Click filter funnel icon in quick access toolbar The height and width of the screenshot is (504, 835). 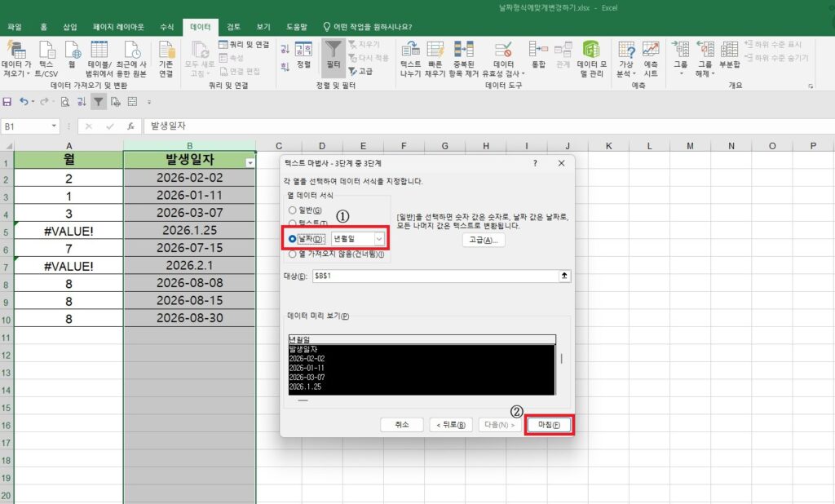[98, 101]
